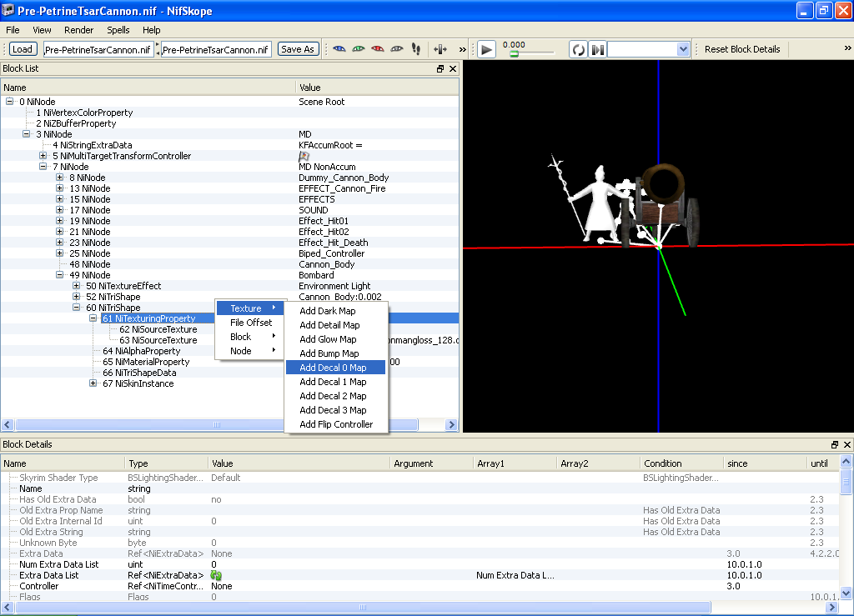Play the animation with the play button
Image resolution: width=854 pixels, height=616 pixels.
[486, 49]
